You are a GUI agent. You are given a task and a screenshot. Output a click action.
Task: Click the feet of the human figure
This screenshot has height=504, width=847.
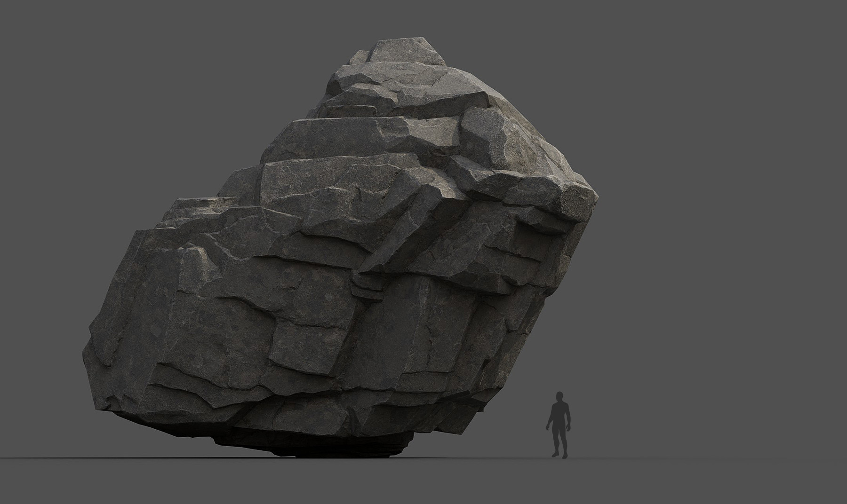558,454
